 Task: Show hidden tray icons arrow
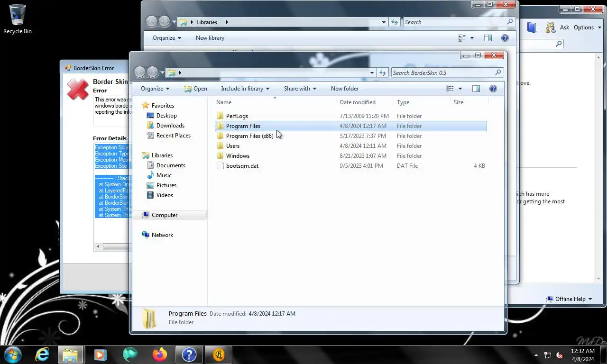536,355
